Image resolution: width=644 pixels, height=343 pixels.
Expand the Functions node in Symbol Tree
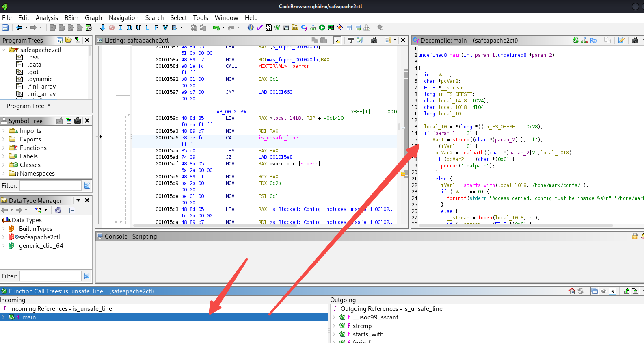point(4,148)
